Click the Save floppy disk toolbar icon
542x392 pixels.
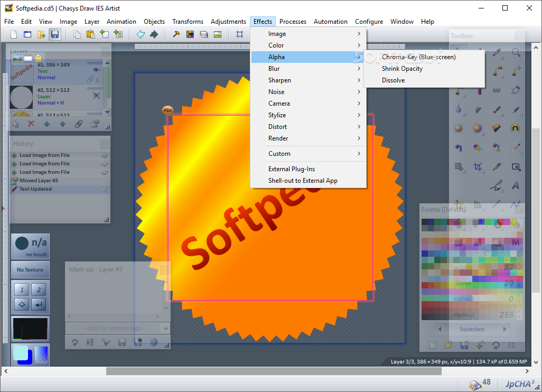pos(55,34)
